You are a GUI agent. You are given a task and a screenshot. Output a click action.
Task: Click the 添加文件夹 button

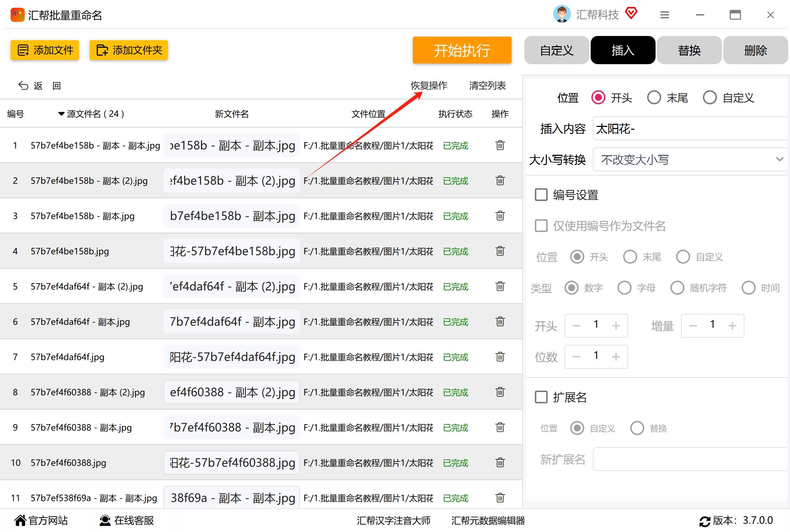tap(129, 50)
